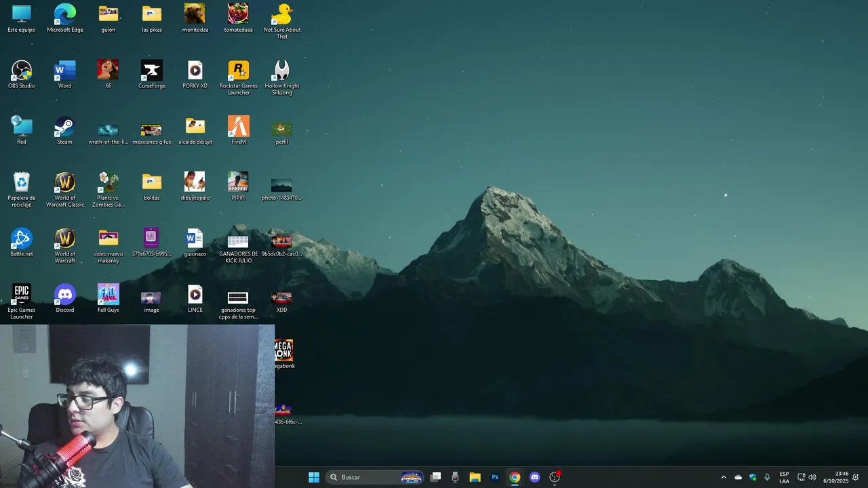The height and width of the screenshot is (488, 868).
Task: Expand the hidden system tray icons
Action: pyautogui.click(x=723, y=477)
